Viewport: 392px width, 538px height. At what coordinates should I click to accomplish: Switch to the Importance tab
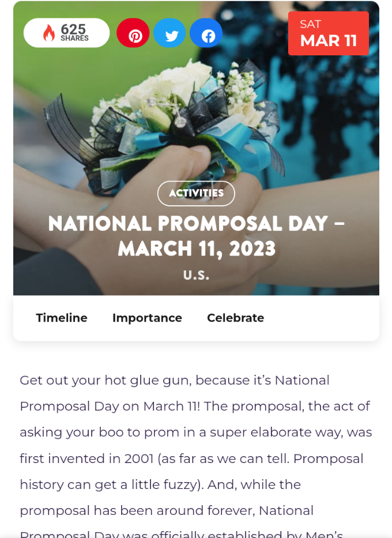click(x=147, y=318)
